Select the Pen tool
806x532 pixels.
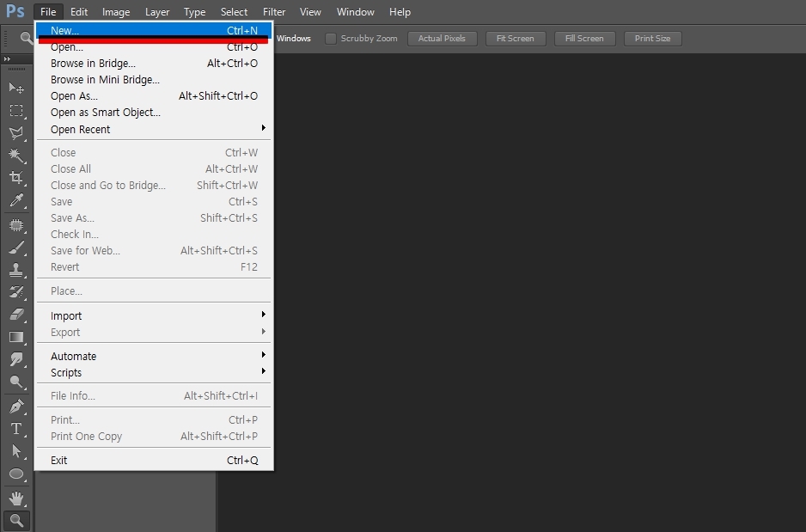16,407
